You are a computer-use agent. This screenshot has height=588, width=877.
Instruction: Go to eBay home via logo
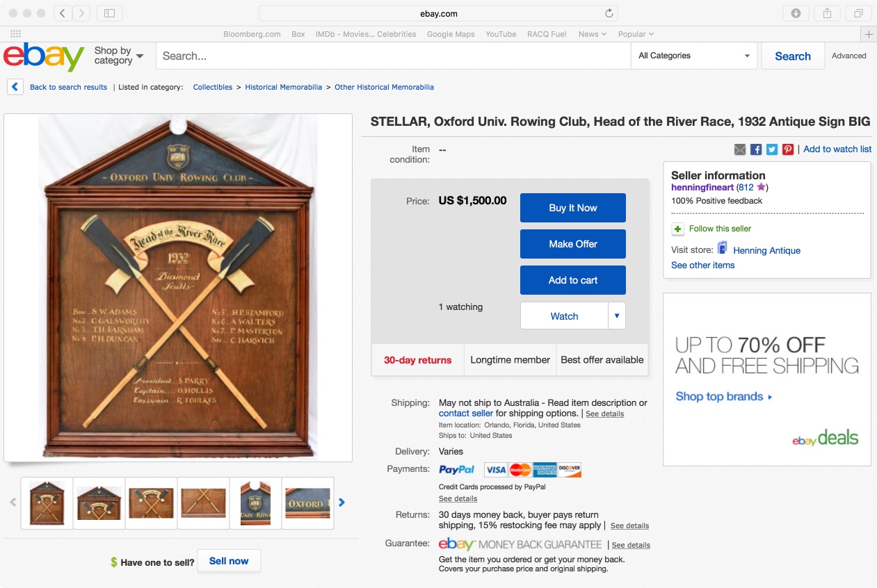tap(44, 56)
